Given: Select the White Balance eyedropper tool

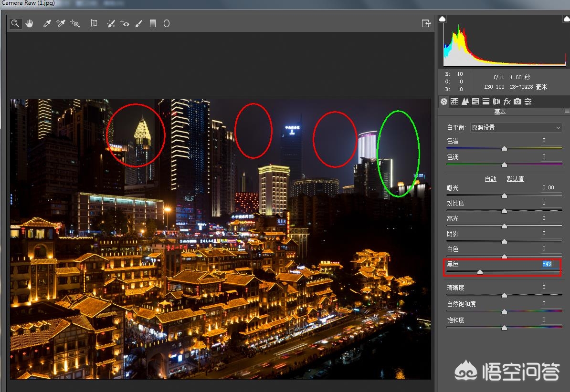Looking at the screenshot, I should (x=46, y=23).
